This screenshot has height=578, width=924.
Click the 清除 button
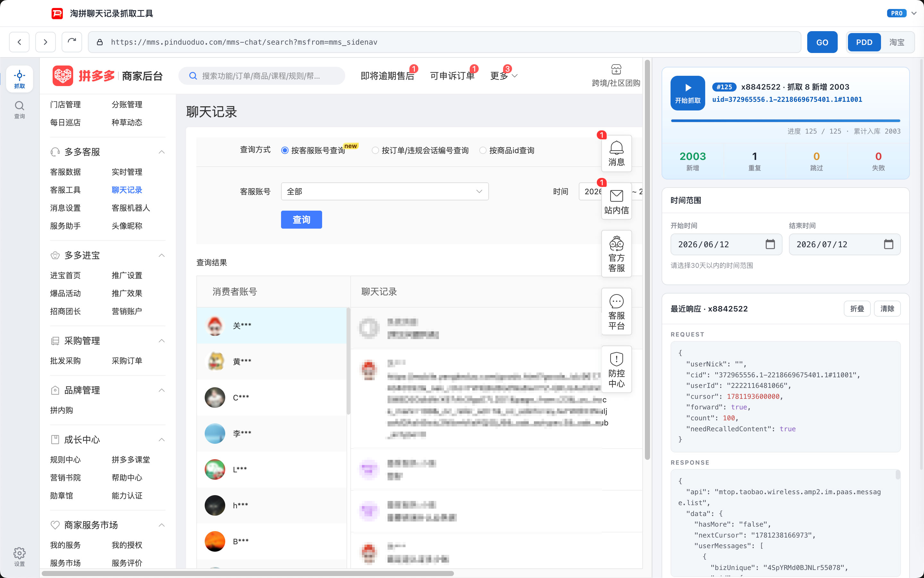tap(887, 309)
